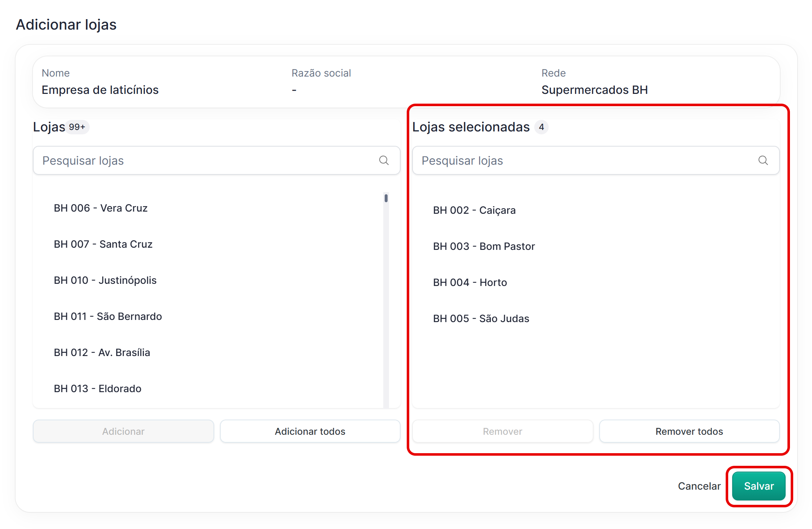Image resolution: width=812 pixels, height=529 pixels.
Task: Choose BH 004 - Horto selected store
Action: click(x=470, y=282)
